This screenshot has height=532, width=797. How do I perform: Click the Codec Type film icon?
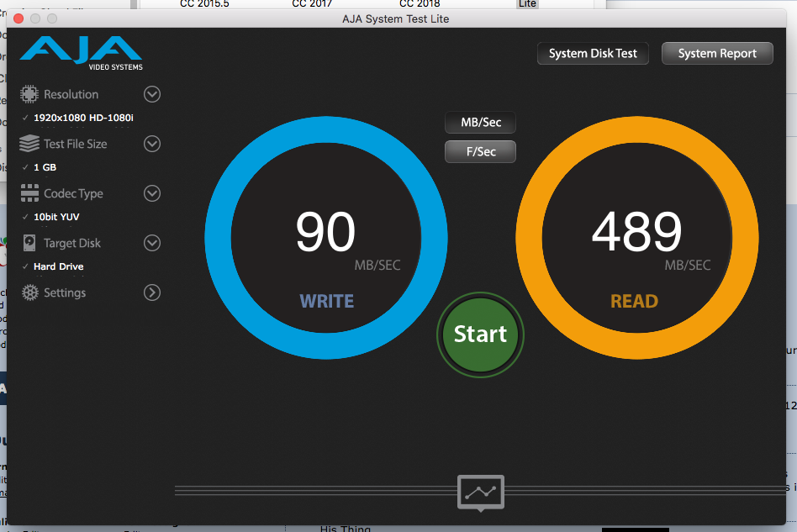click(x=29, y=193)
